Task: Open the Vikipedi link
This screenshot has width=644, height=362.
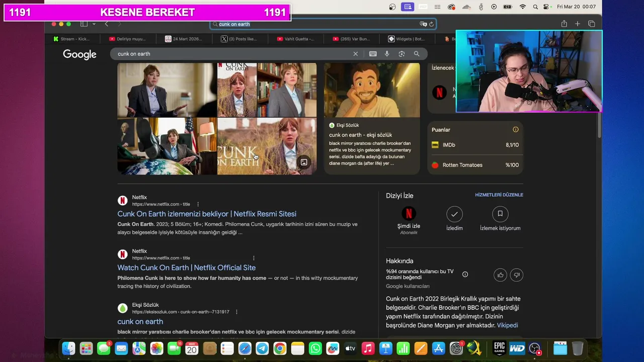Action: pos(507,325)
